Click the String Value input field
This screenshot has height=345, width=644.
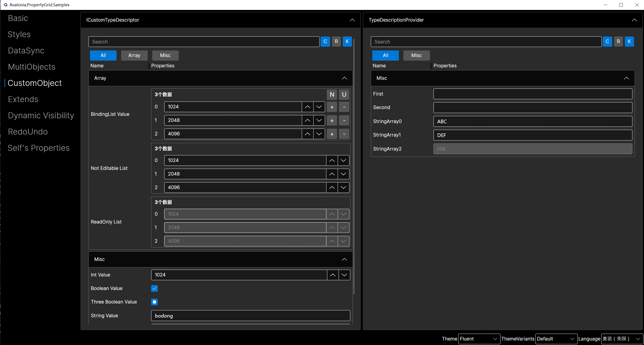[x=250, y=316]
